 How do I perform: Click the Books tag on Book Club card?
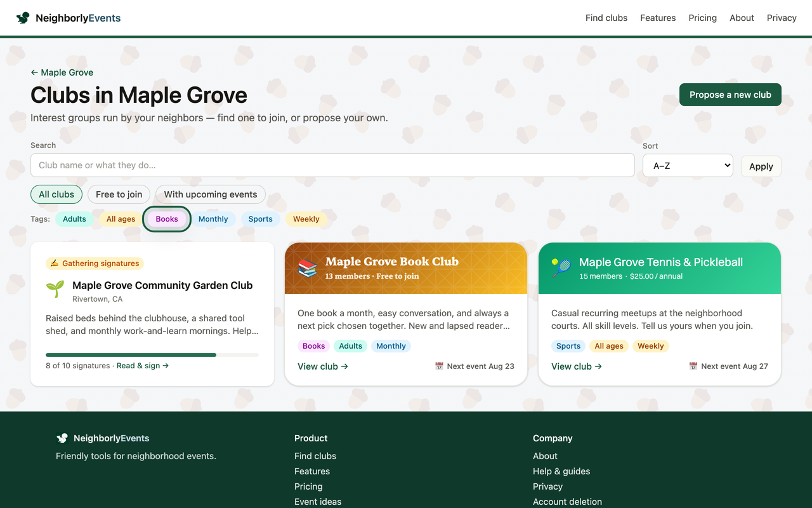[x=313, y=346]
